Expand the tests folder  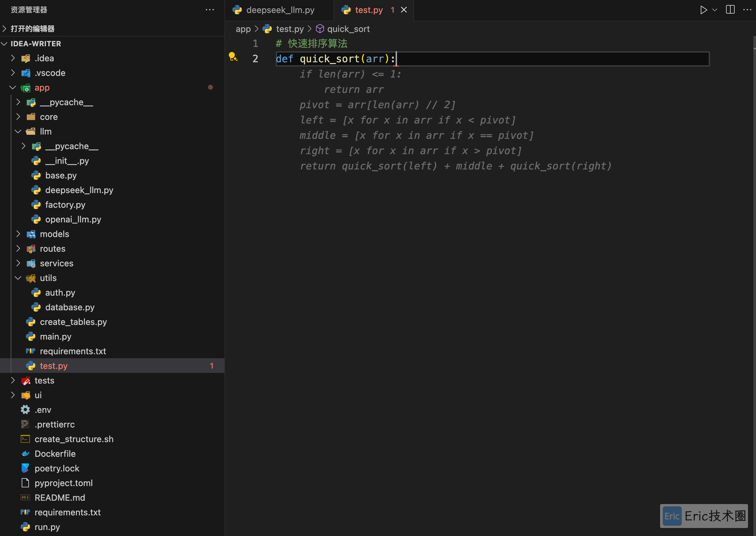tap(112, 381)
